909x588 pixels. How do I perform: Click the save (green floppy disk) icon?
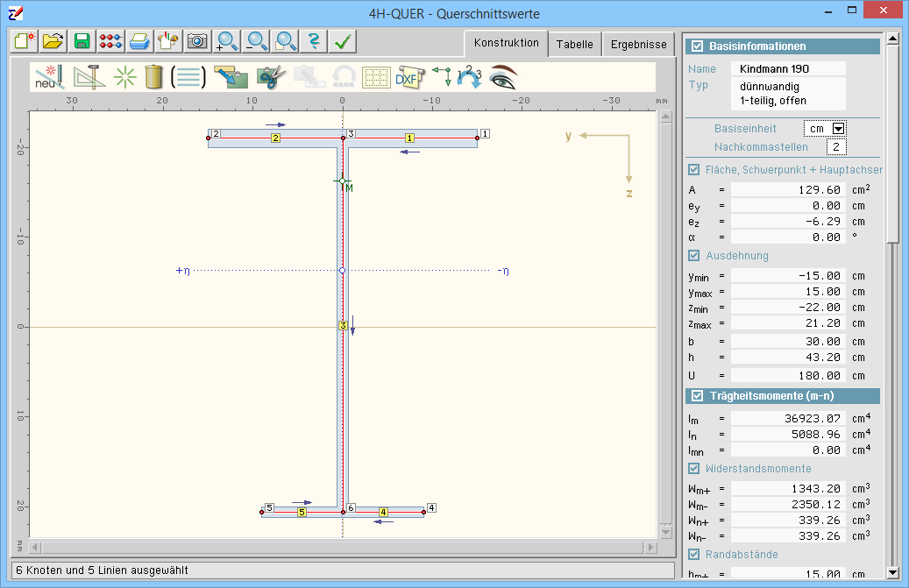pos(82,41)
